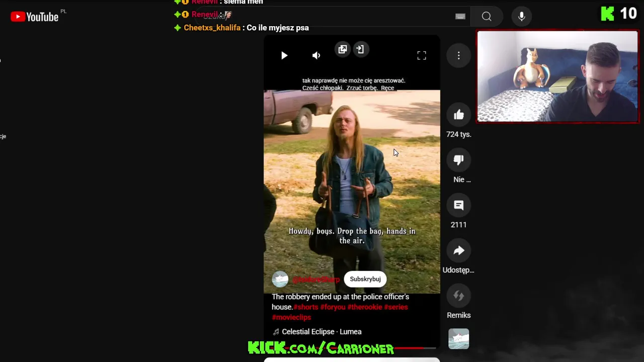This screenshot has height=362, width=644.
Task: Click the Short's title description text
Action: click(341, 302)
